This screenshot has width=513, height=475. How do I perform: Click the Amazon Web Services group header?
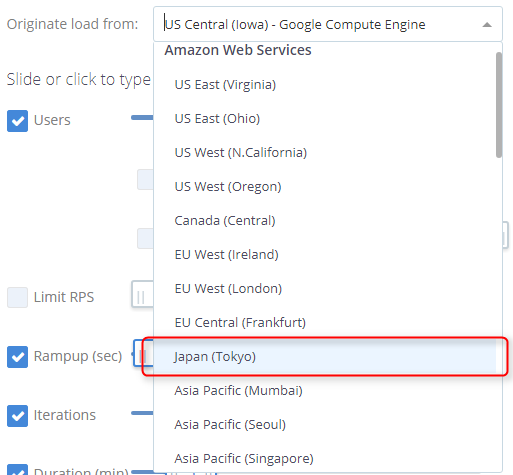pos(238,50)
